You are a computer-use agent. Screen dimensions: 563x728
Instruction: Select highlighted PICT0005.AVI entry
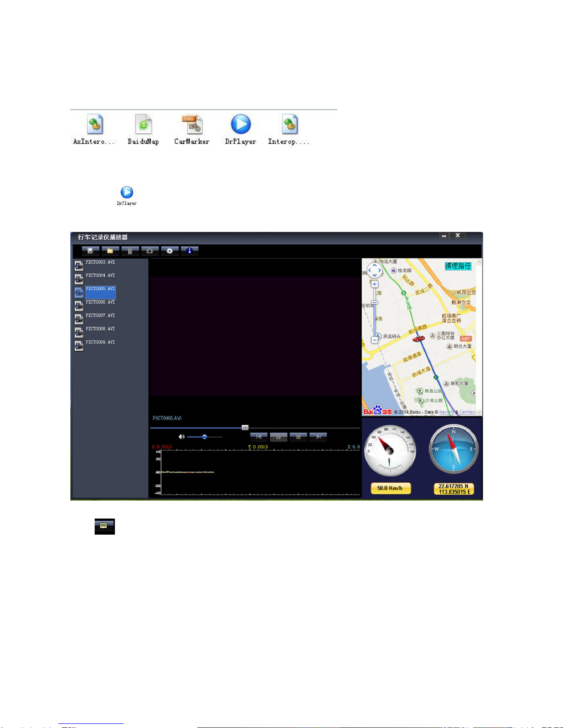coord(100,292)
